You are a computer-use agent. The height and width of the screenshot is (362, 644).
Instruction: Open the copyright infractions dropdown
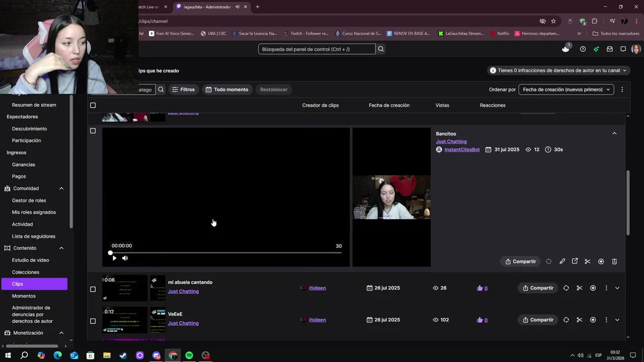click(558, 70)
